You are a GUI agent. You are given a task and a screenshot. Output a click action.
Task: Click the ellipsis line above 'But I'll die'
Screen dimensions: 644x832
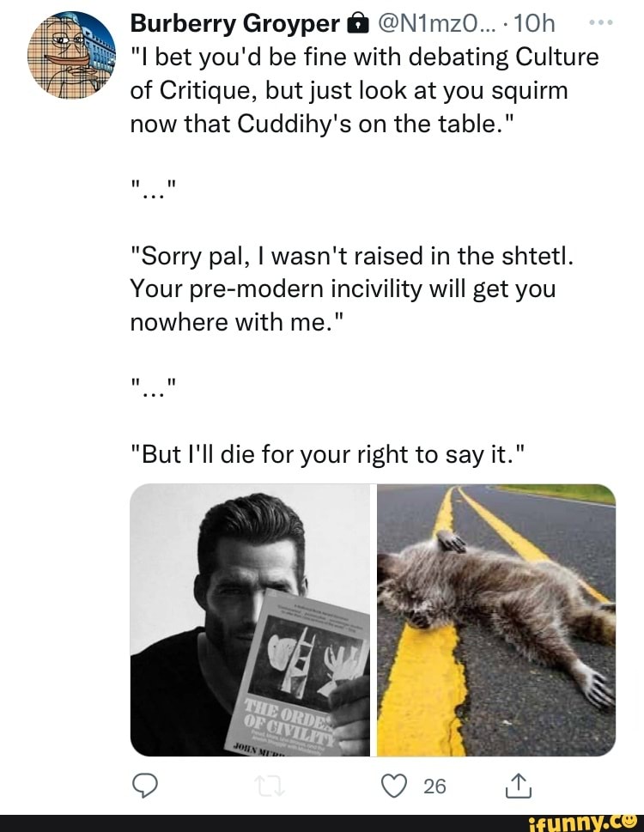(154, 388)
